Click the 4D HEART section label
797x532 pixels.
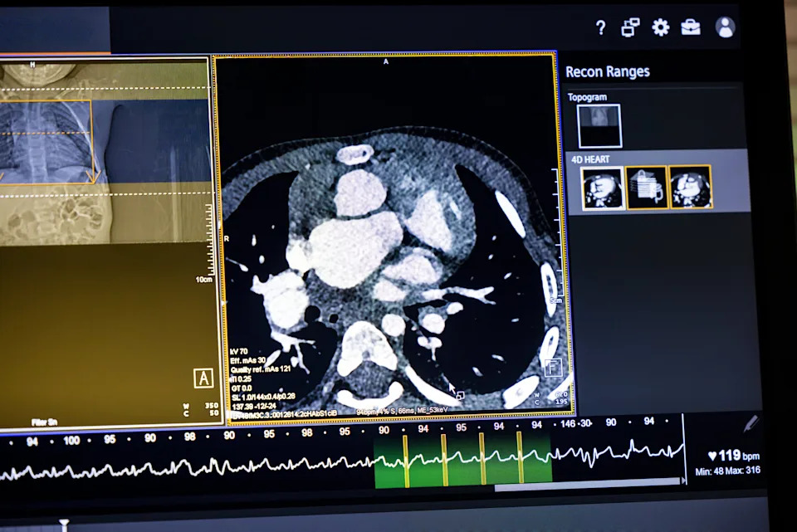click(x=590, y=159)
